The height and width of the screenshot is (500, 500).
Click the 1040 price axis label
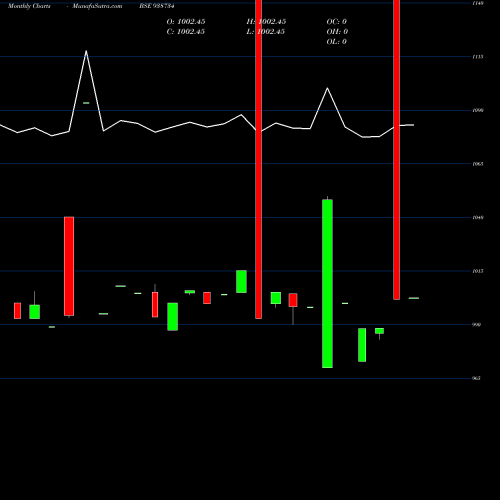tap(478, 218)
